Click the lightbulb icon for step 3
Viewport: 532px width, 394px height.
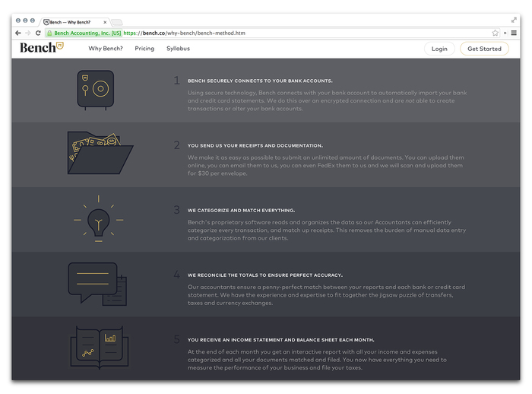pyautogui.click(x=98, y=220)
